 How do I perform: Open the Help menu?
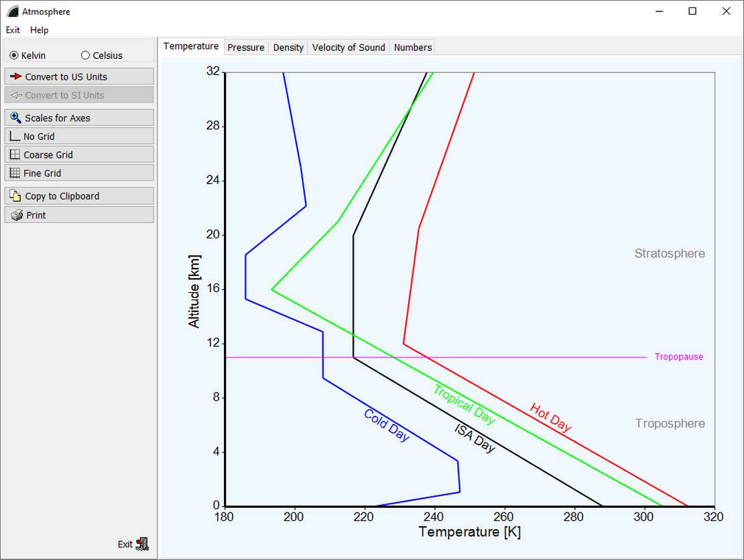coord(40,30)
